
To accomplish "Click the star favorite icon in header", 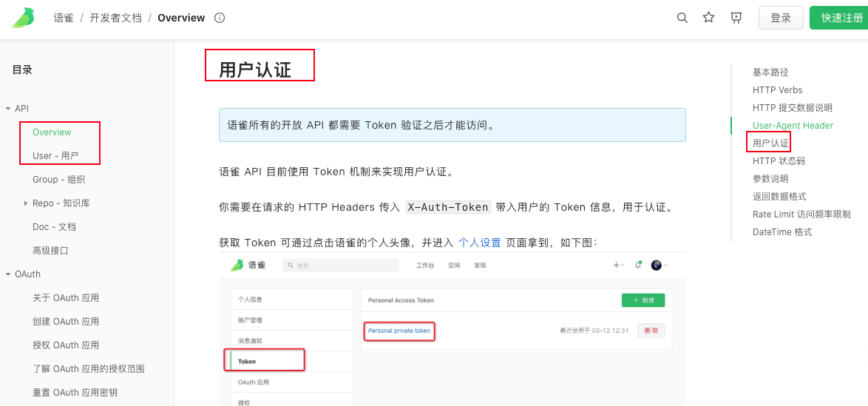I will (708, 18).
